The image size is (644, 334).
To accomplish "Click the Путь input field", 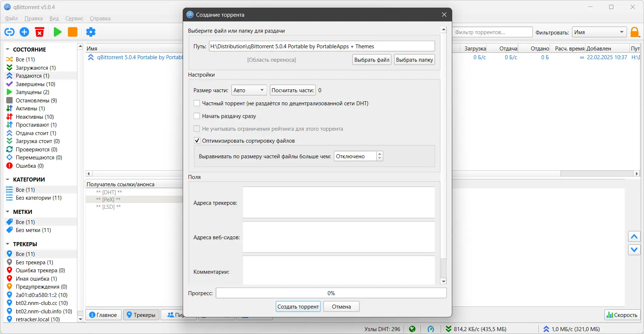I will (x=322, y=46).
